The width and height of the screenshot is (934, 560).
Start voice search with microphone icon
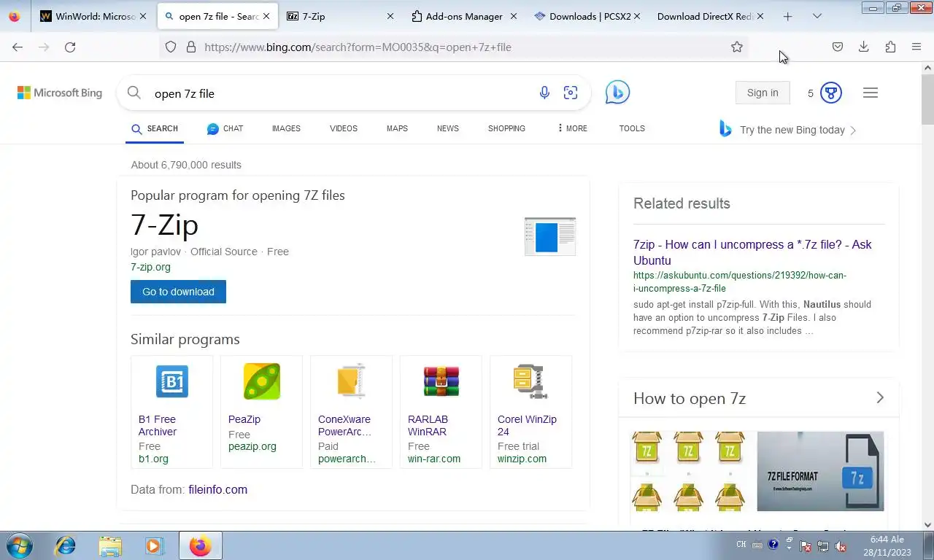544,93
